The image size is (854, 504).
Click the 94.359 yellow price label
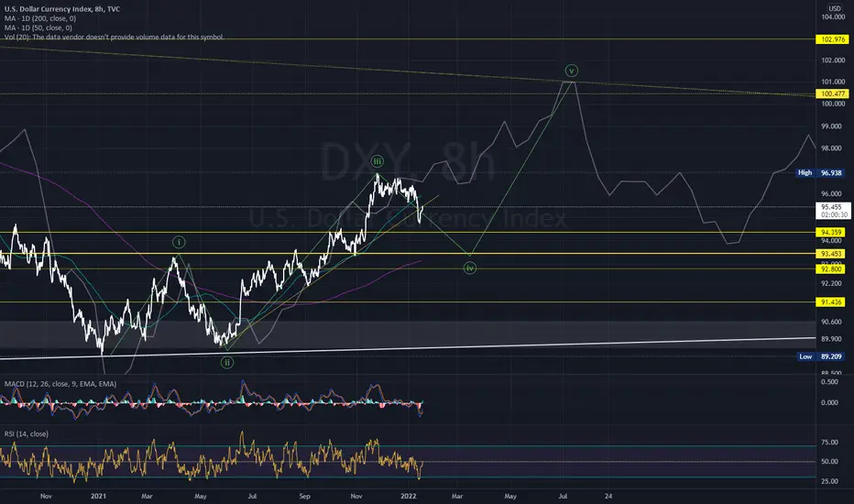point(831,232)
